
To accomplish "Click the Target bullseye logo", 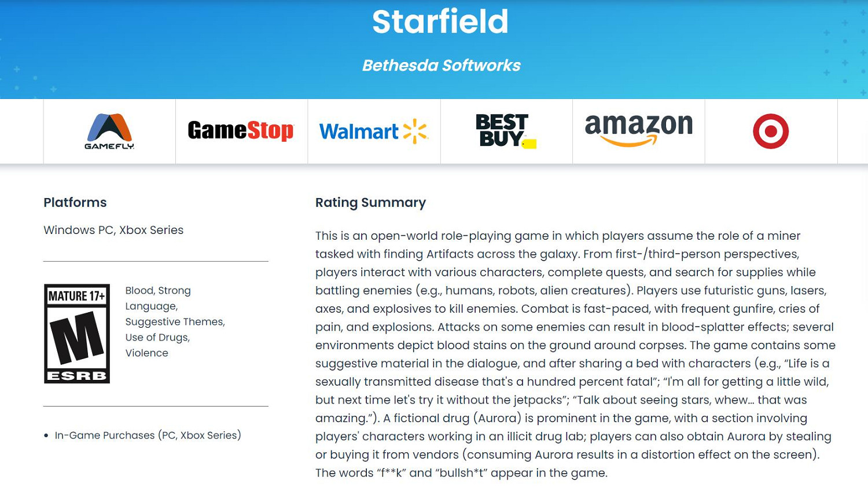I will [x=770, y=131].
